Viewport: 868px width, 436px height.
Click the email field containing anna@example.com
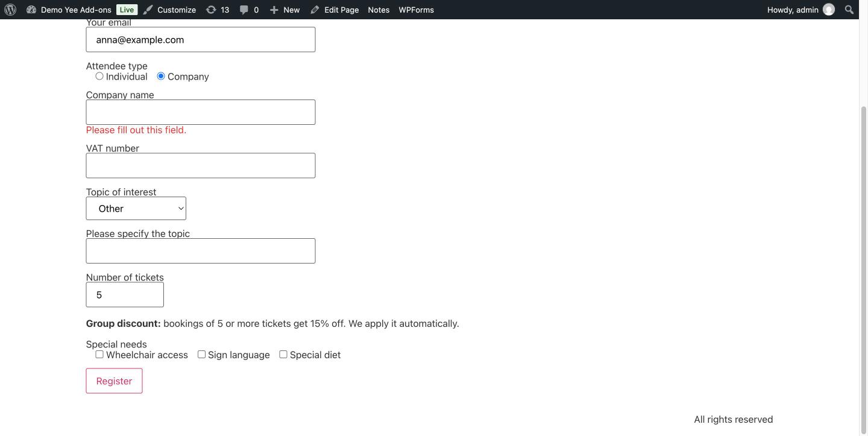(201, 40)
